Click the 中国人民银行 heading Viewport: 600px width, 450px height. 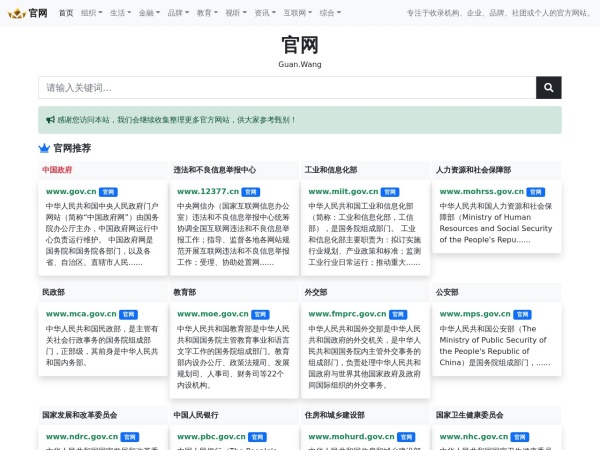(196, 415)
